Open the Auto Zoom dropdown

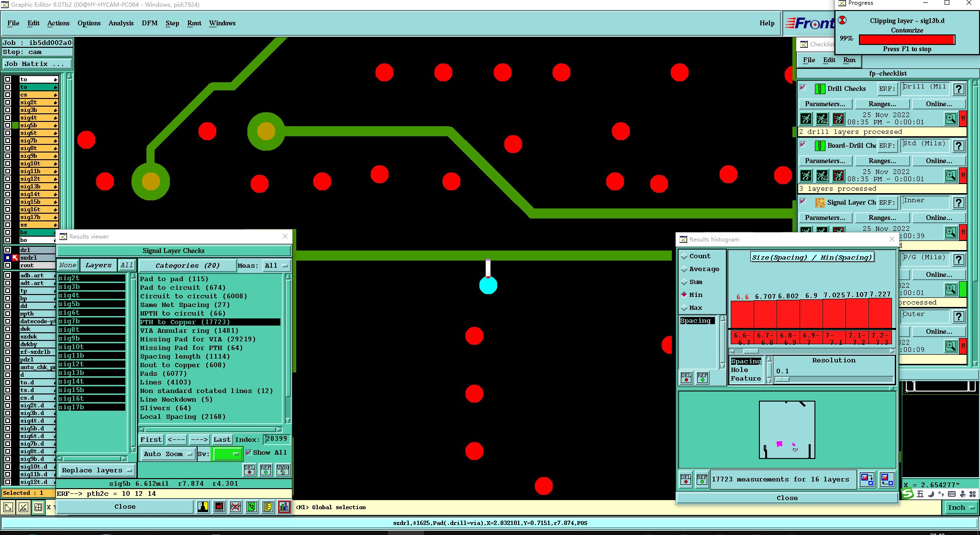click(x=167, y=454)
